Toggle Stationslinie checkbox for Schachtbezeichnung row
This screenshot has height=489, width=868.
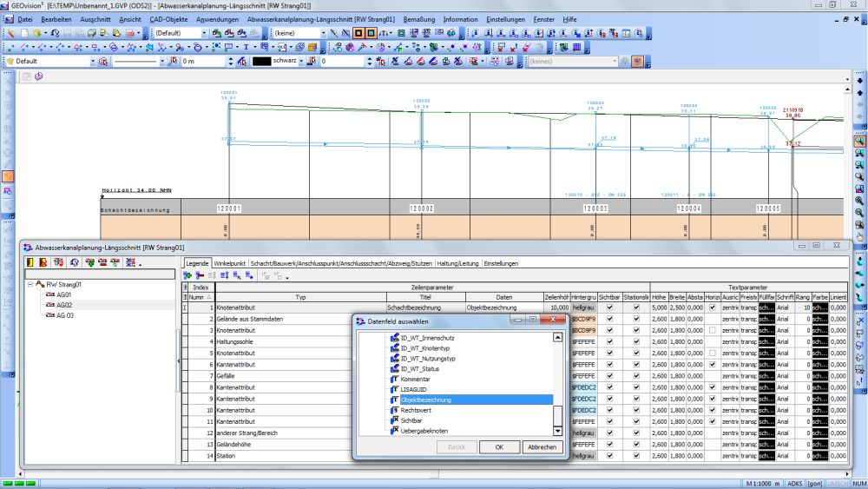(636, 307)
